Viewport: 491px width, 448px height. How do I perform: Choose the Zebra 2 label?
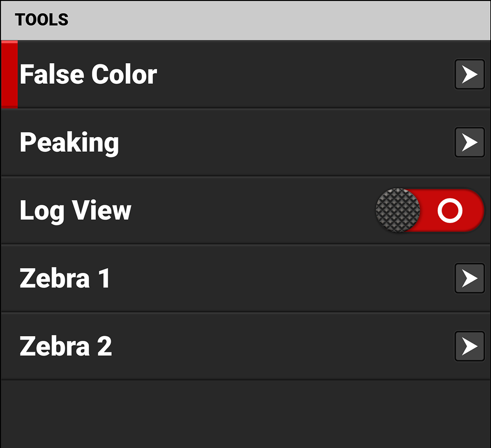pyautogui.click(x=65, y=346)
